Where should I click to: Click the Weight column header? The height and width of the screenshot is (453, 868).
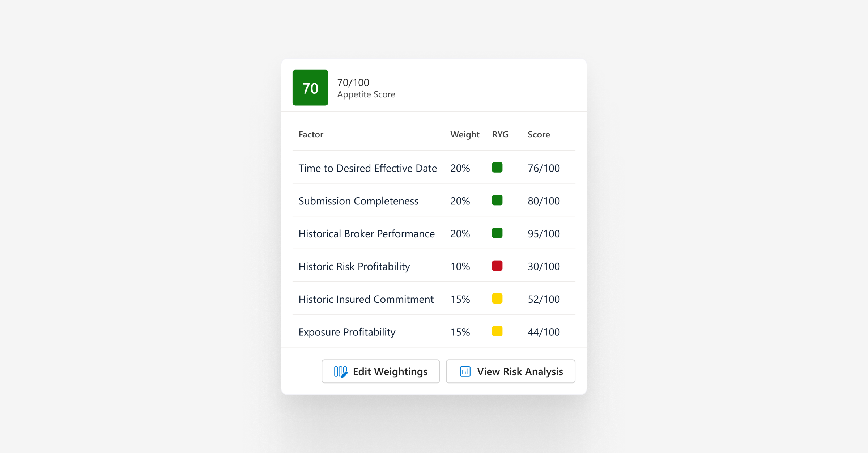[464, 135]
